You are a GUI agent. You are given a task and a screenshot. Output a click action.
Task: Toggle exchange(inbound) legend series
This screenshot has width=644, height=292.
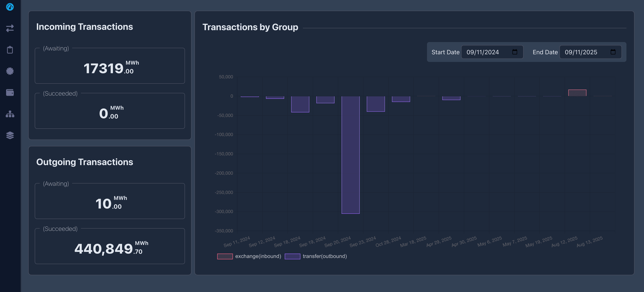coord(258,256)
